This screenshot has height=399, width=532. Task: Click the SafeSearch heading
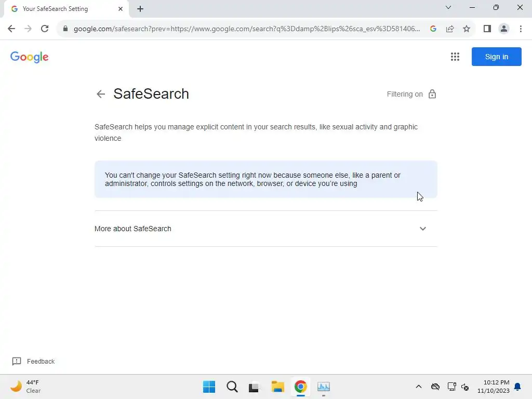[x=151, y=94]
